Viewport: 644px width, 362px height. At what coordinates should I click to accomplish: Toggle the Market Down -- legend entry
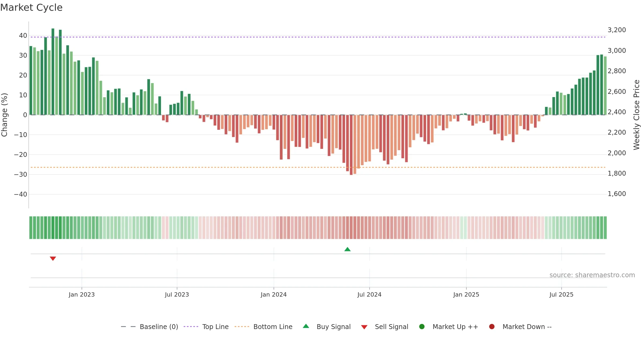click(x=520, y=327)
